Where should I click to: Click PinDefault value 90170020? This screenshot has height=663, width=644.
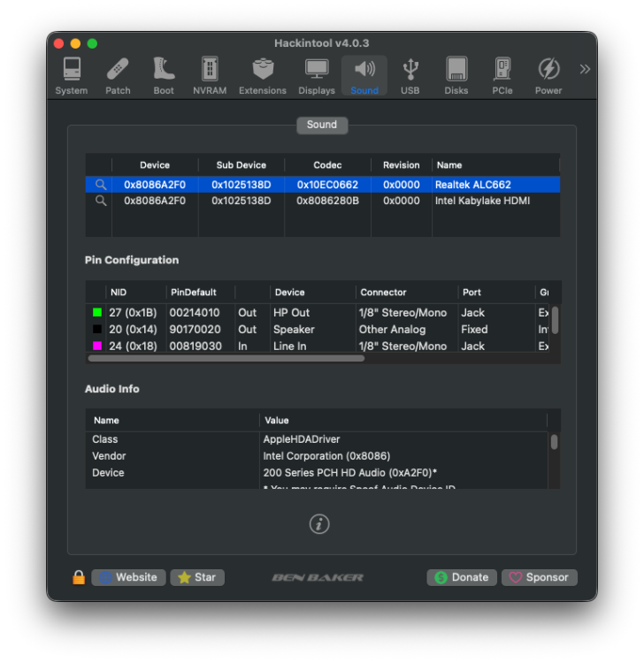click(x=195, y=329)
